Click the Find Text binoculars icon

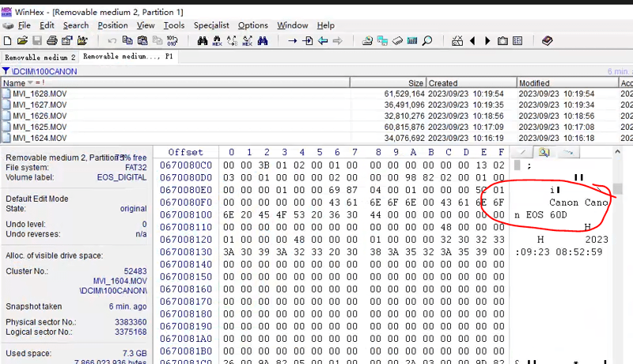(201, 40)
